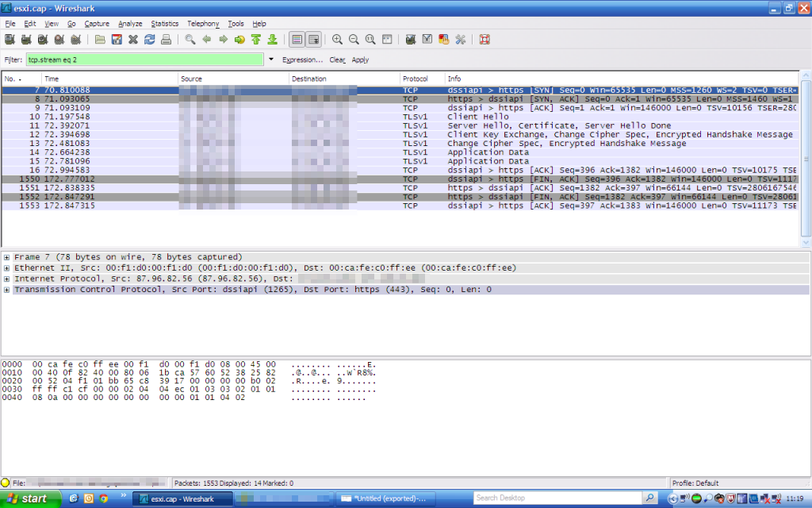Screen dimensions: 812x508
Task: Open the File menu
Action: coord(10,23)
